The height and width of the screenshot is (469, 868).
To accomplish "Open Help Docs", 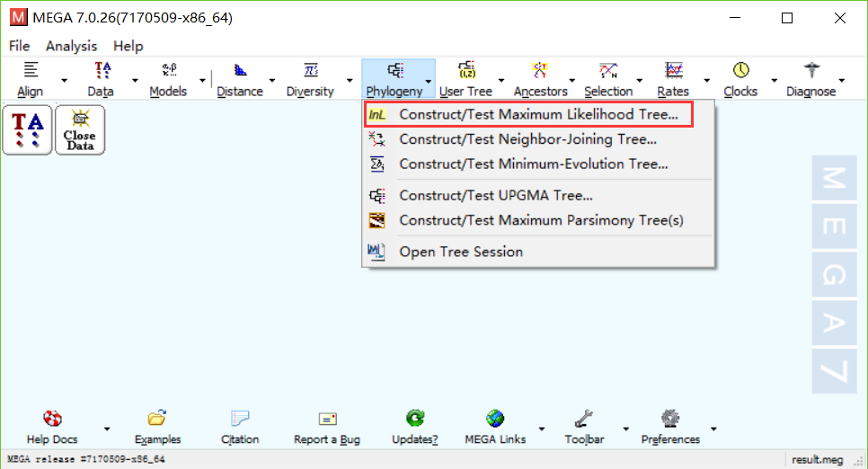I will tap(52, 428).
